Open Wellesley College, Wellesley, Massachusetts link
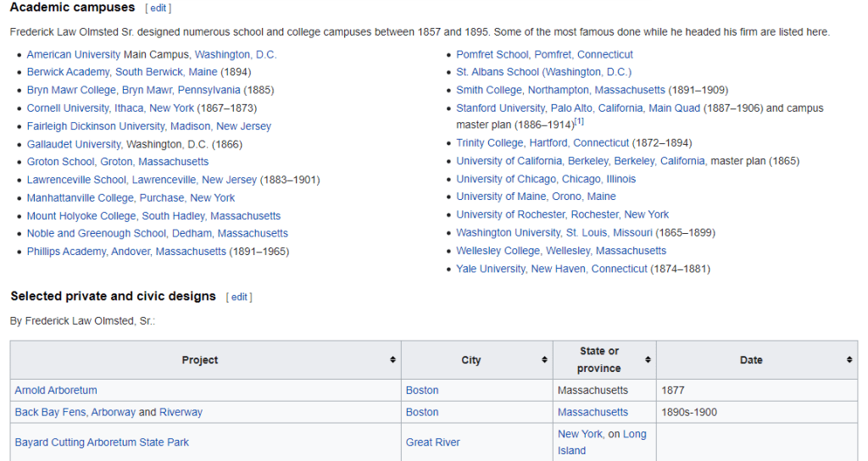 pyautogui.click(x=561, y=251)
